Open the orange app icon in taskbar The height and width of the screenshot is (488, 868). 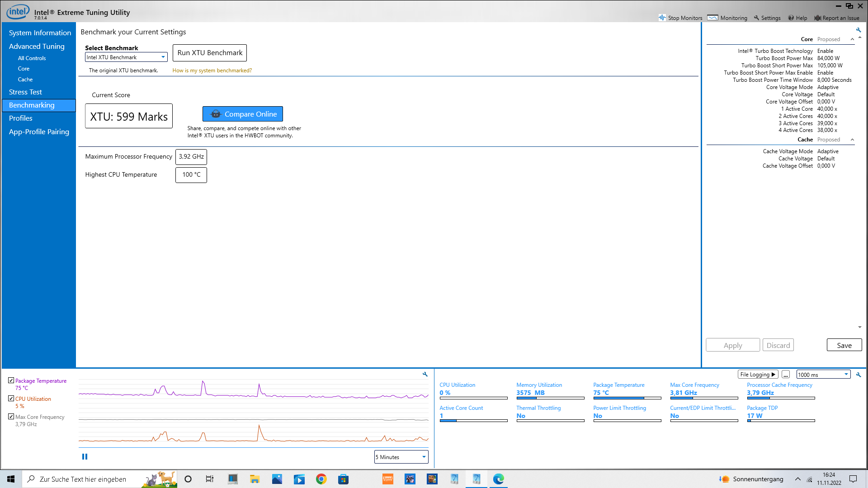(387, 479)
